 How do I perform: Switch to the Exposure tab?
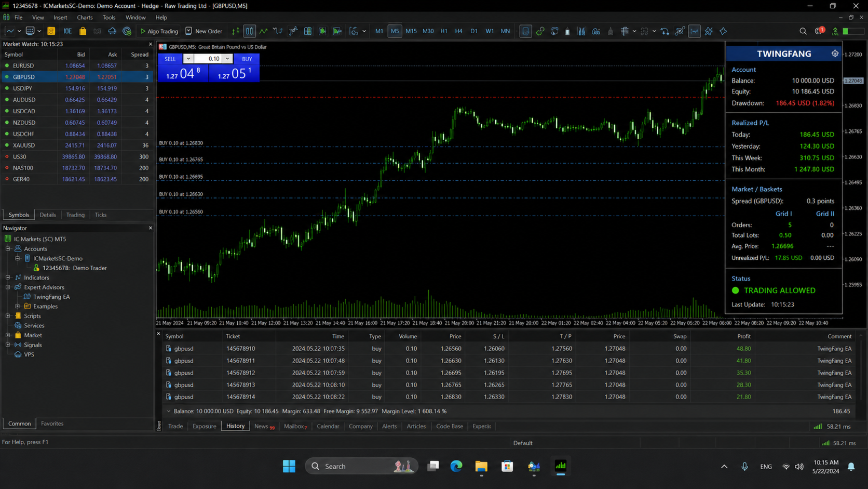204,426
